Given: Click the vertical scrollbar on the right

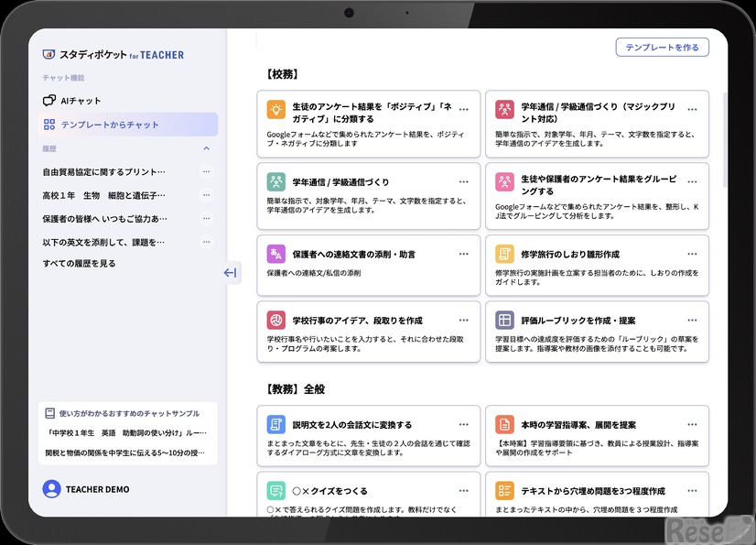Looking at the screenshot, I should (724, 140).
